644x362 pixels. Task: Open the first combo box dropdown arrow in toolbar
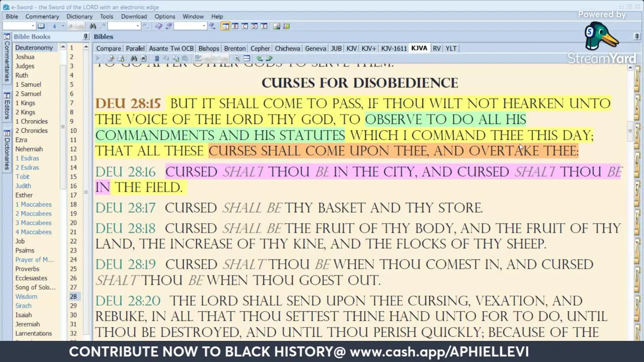tap(33, 26)
